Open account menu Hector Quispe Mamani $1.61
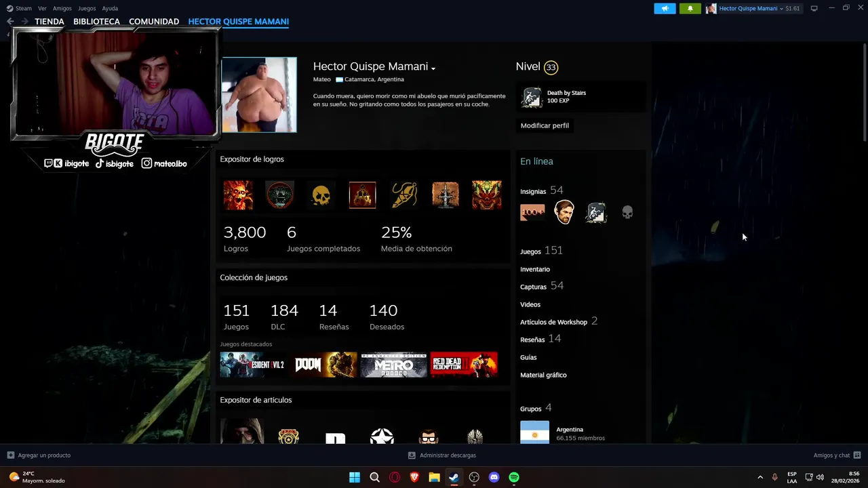868x488 pixels. pyautogui.click(x=753, y=8)
